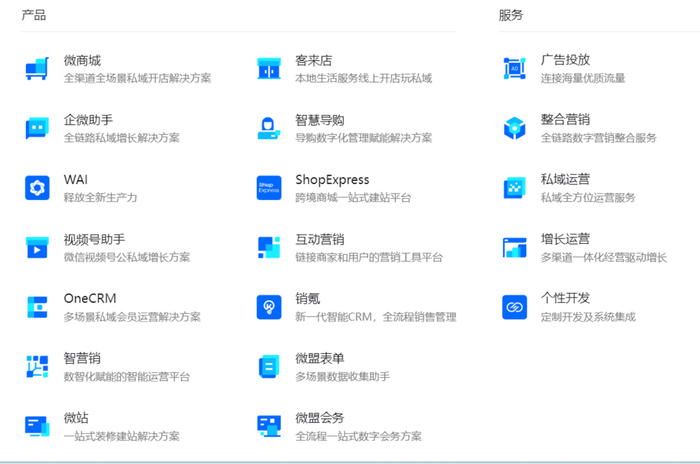
Task: Click the 微商城 shopping cart icon
Action: pos(37,69)
